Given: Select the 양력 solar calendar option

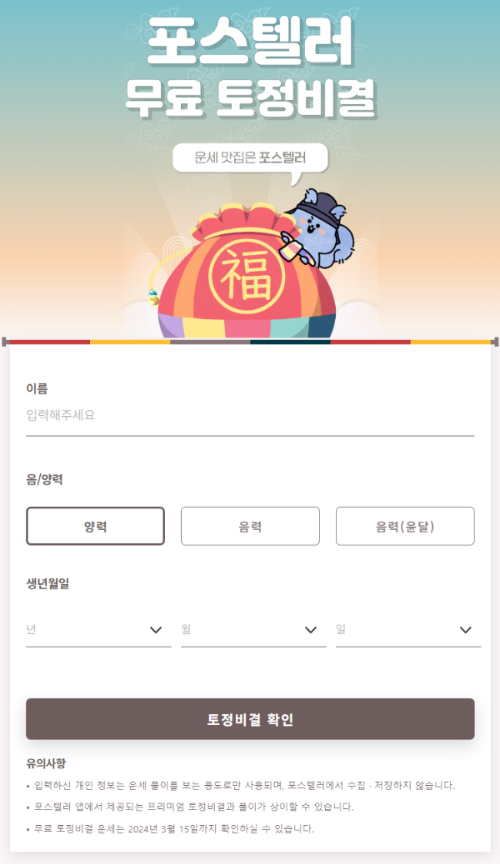Looking at the screenshot, I should pos(95,526).
